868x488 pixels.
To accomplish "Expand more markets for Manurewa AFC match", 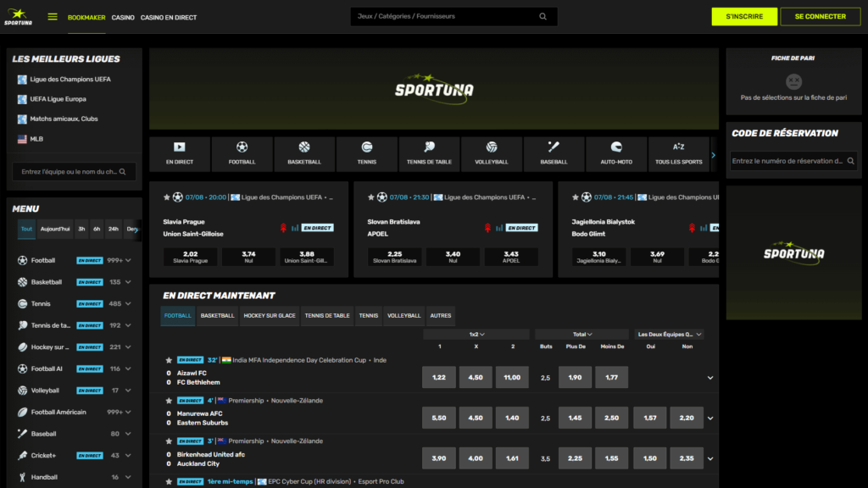I will click(x=710, y=419).
